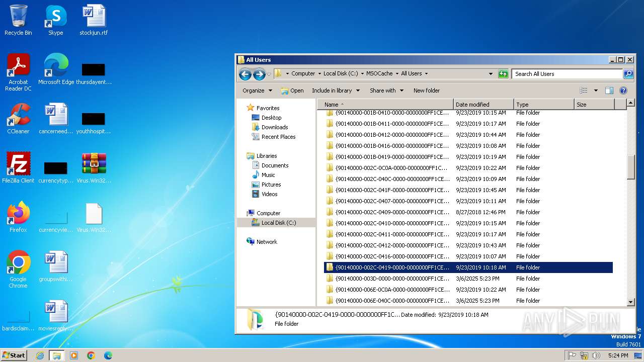
Task: Select the Skype desktop shortcut
Action: click(56, 21)
